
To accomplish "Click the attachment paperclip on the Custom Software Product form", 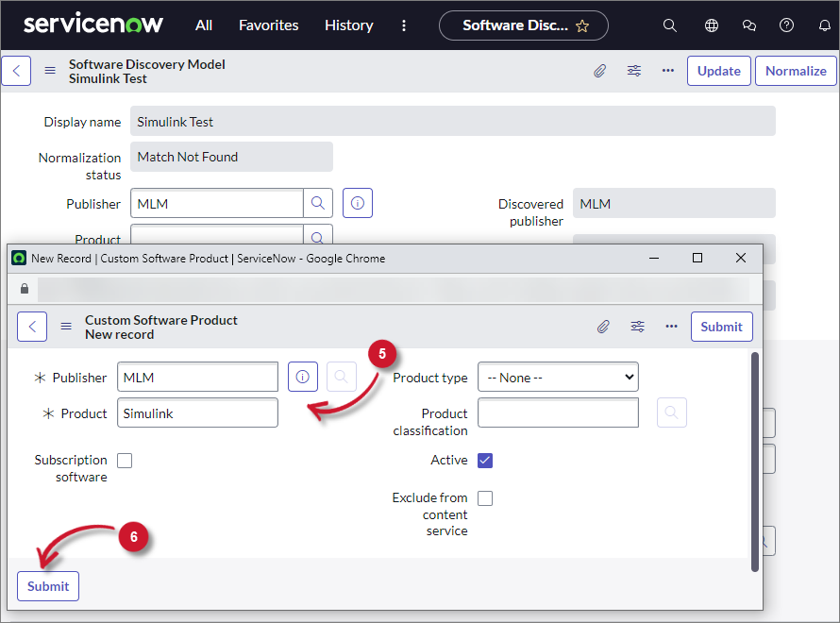I will 602,326.
